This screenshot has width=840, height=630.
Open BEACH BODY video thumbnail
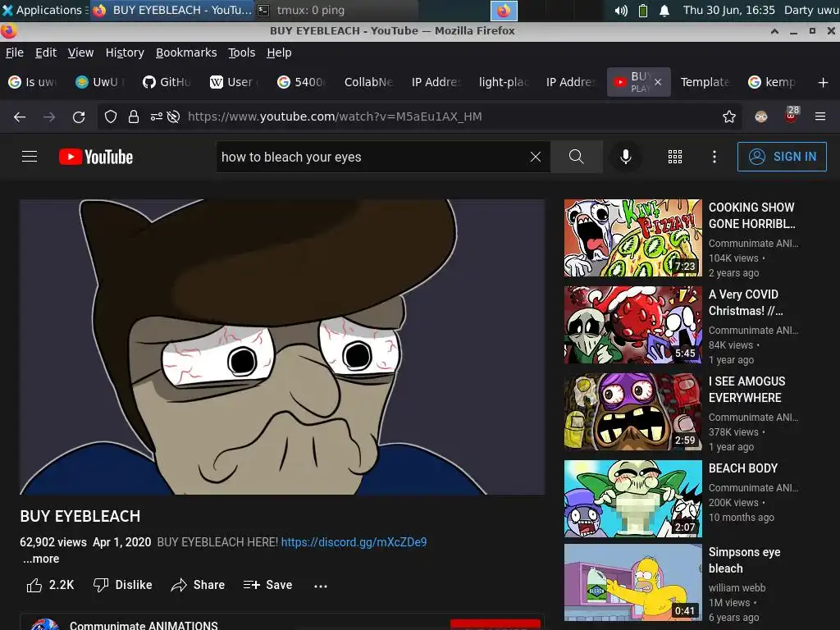632,499
